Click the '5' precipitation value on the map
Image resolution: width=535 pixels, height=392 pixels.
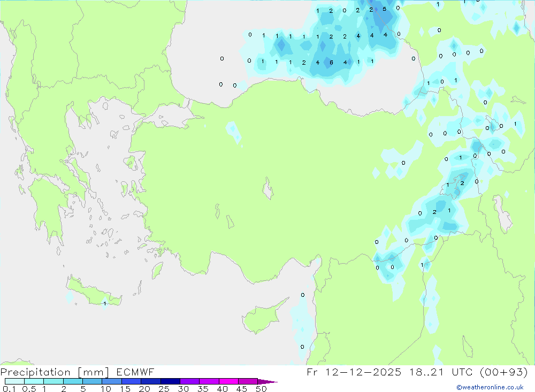384,9
